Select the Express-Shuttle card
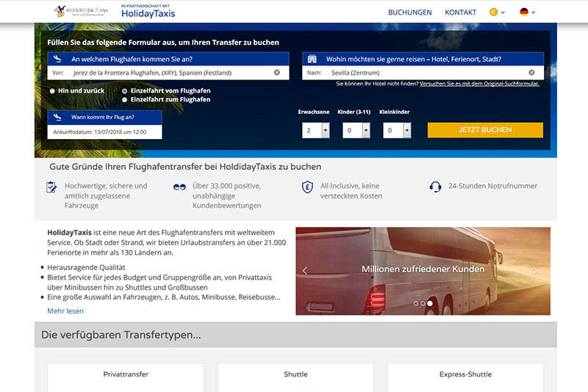588x392 pixels. coord(465,377)
